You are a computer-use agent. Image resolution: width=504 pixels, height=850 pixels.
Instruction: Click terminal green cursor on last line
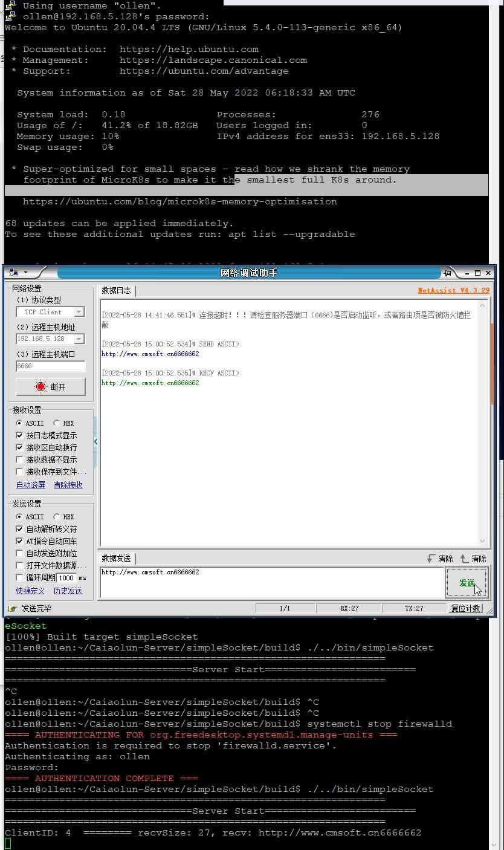(8, 843)
